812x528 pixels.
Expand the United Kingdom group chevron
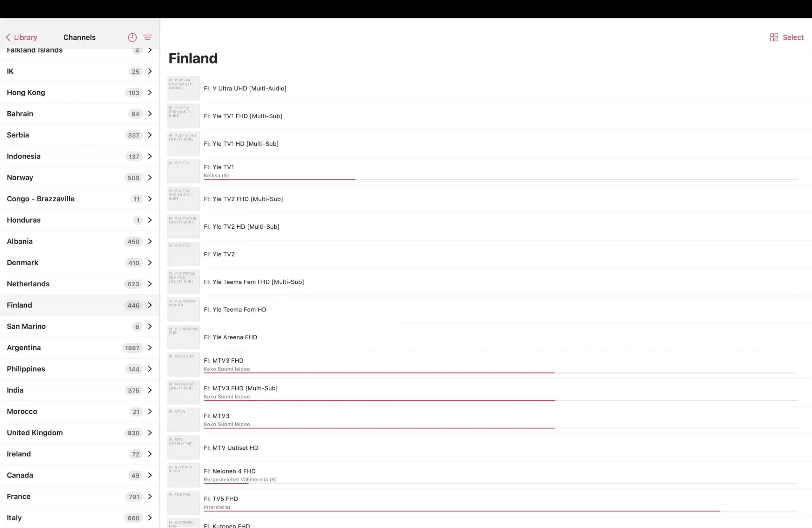[150, 433]
